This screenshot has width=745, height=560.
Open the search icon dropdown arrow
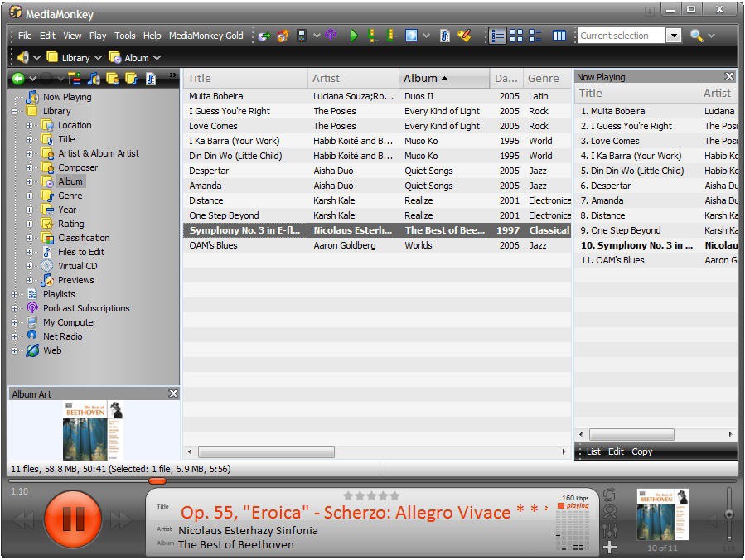[711, 36]
